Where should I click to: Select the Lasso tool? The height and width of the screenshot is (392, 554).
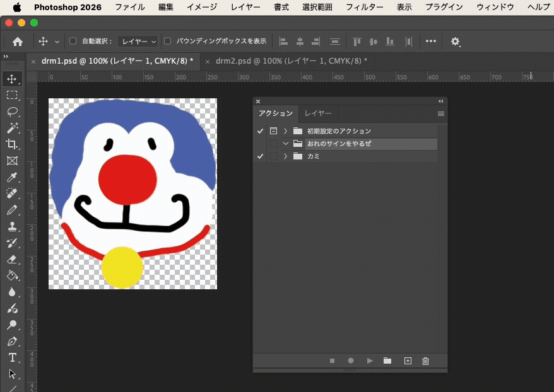12,112
